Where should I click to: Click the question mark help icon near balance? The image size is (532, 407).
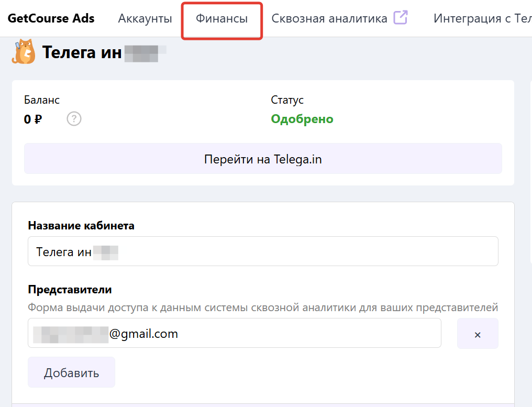click(x=74, y=119)
